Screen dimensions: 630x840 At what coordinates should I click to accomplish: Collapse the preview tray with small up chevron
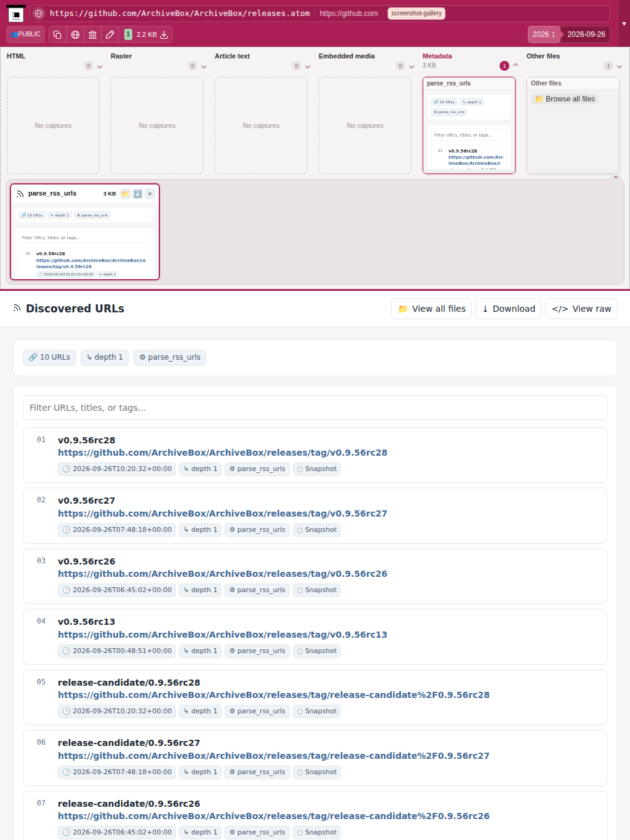(615, 177)
